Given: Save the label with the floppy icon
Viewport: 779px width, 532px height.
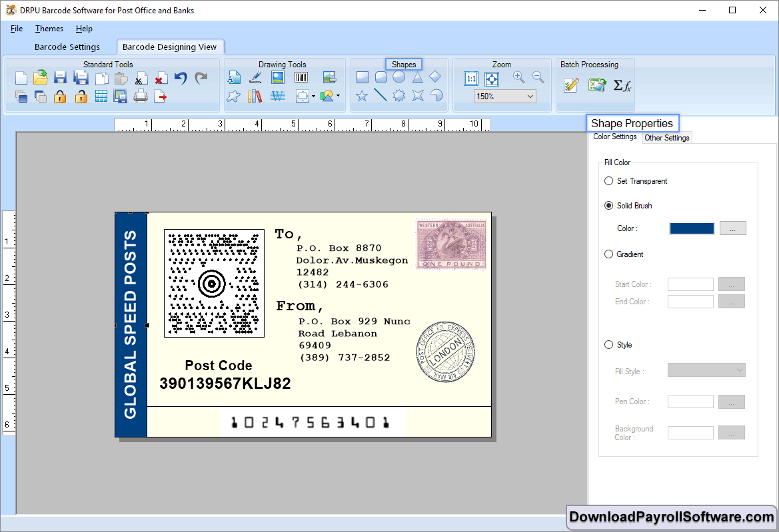Looking at the screenshot, I should (60, 78).
